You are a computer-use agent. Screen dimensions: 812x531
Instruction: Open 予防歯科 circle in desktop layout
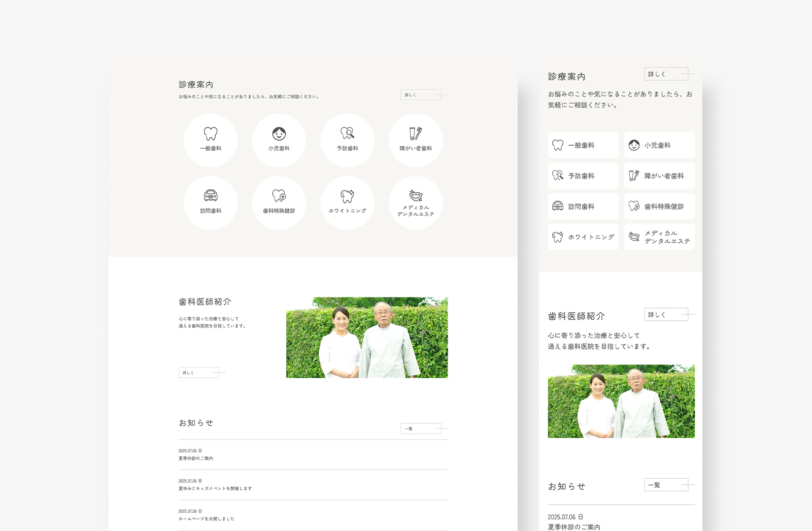click(348, 141)
